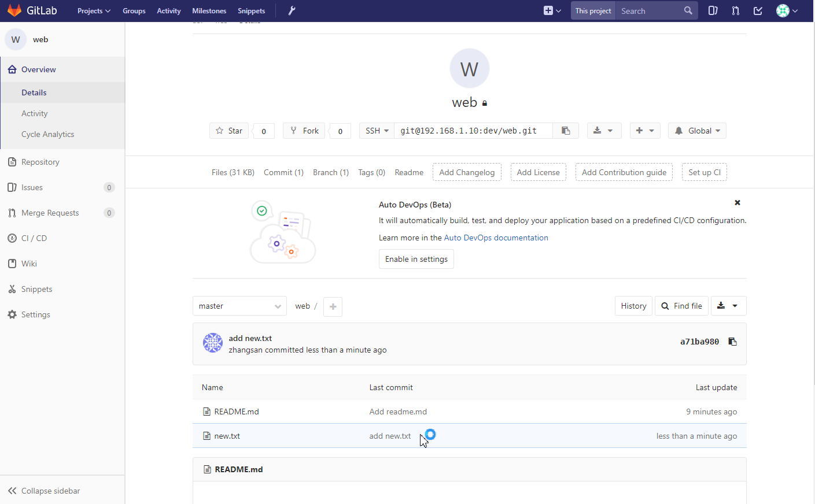Open the Issues icon in top navbar

[x=713, y=10]
